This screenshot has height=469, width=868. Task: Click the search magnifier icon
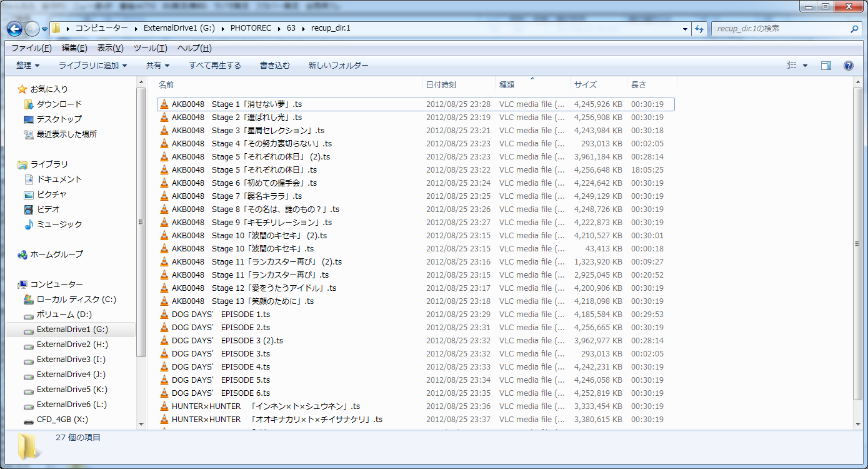point(854,29)
